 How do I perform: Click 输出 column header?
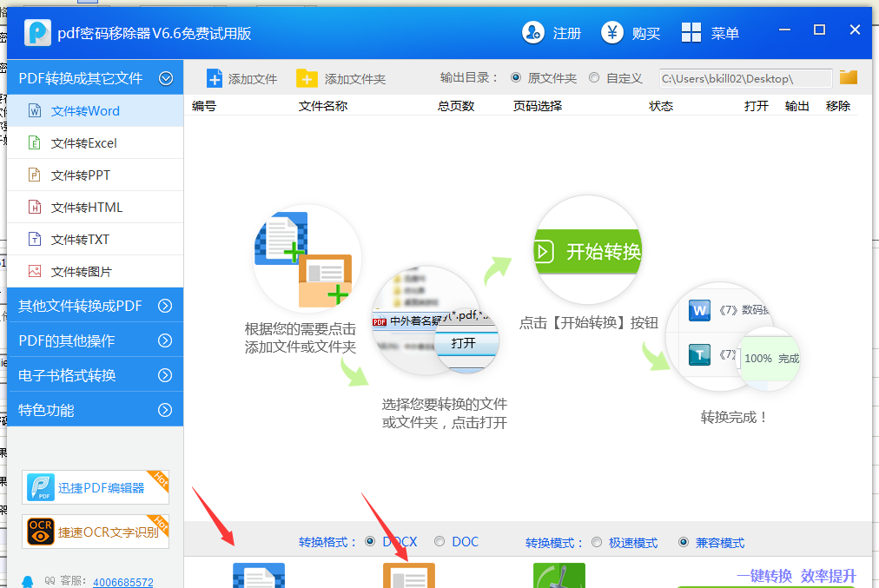pos(797,106)
